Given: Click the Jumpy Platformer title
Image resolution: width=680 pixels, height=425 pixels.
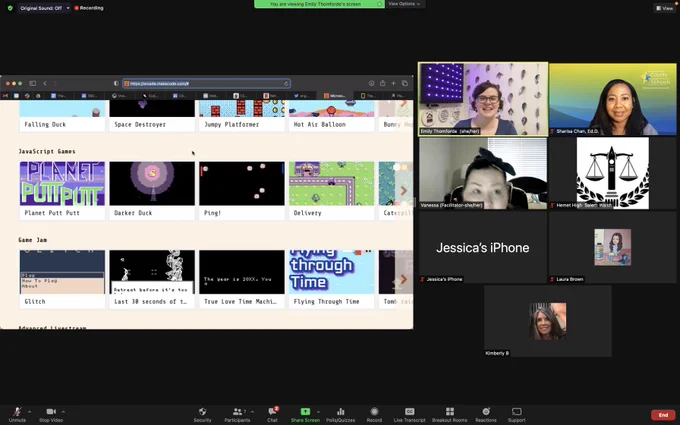Looking at the screenshot, I should coord(232,124).
